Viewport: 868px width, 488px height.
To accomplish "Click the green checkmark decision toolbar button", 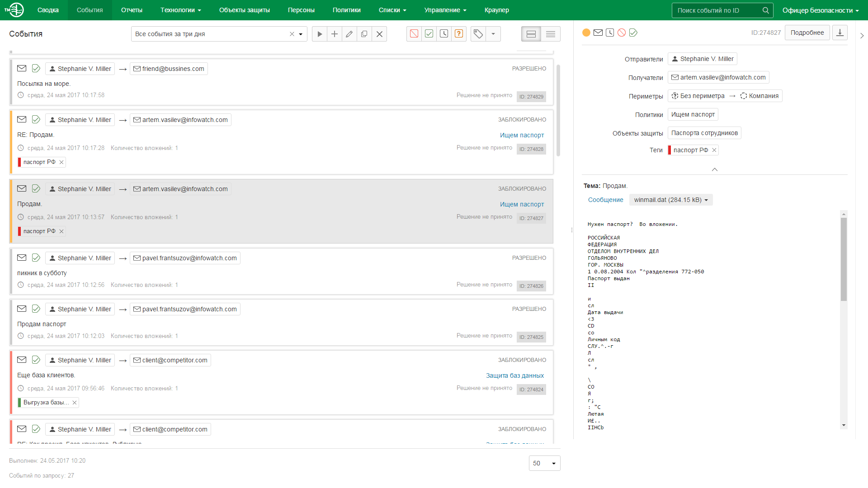I will coord(429,34).
